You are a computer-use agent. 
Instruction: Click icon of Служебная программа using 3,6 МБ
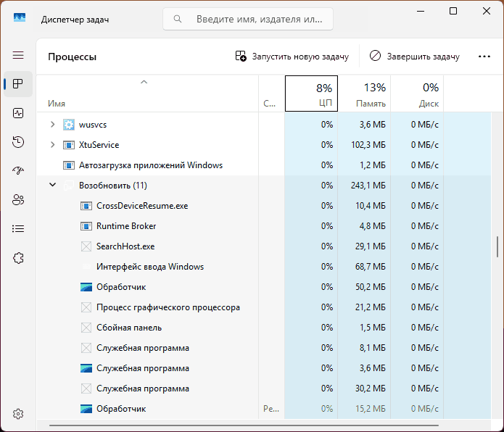coord(86,368)
